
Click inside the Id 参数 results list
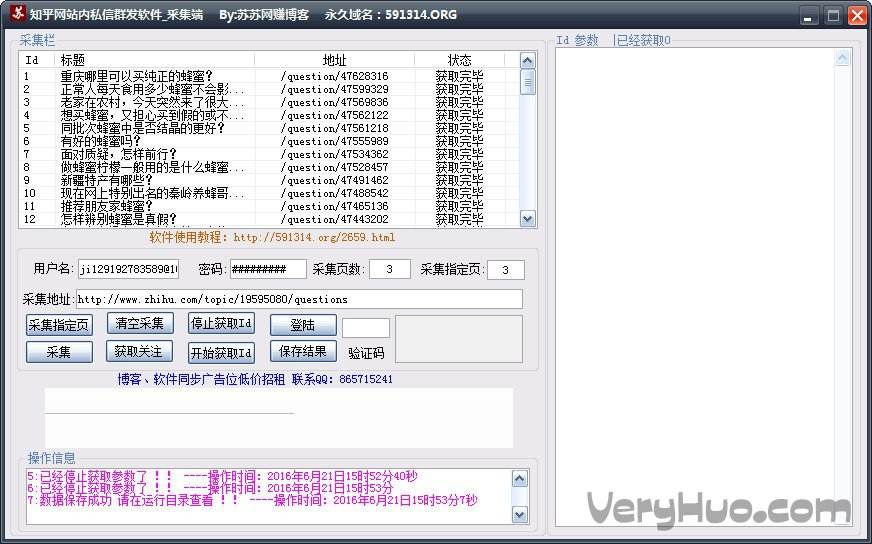[x=695, y=286]
